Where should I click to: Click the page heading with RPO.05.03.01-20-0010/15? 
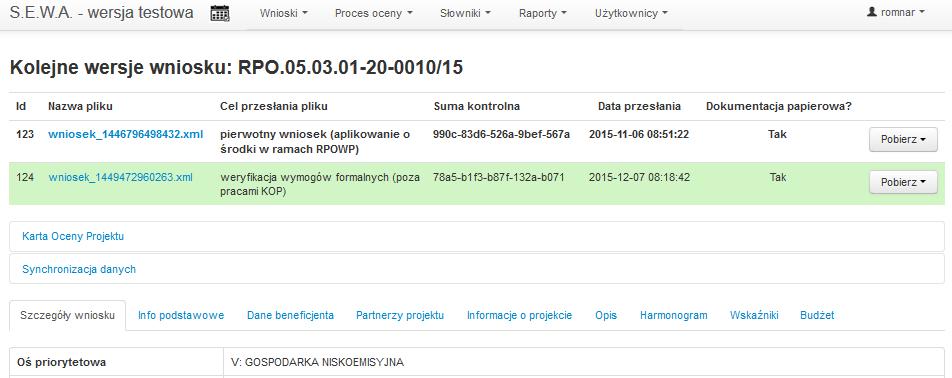[x=236, y=68]
